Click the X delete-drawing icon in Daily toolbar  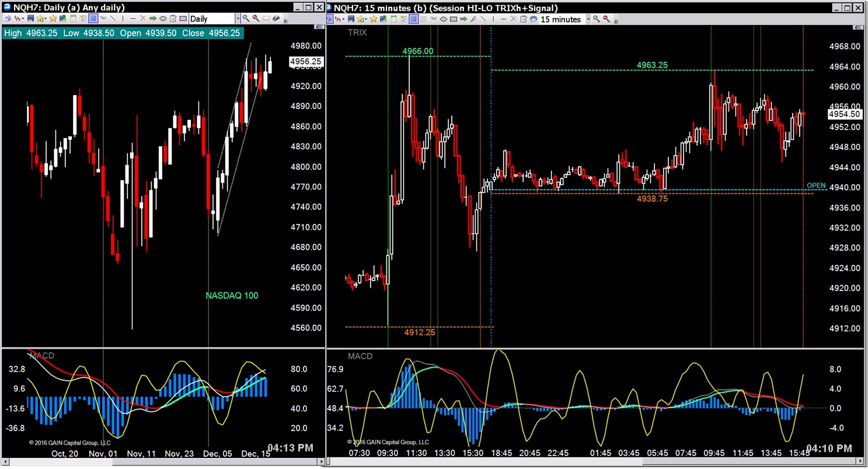click(x=143, y=19)
